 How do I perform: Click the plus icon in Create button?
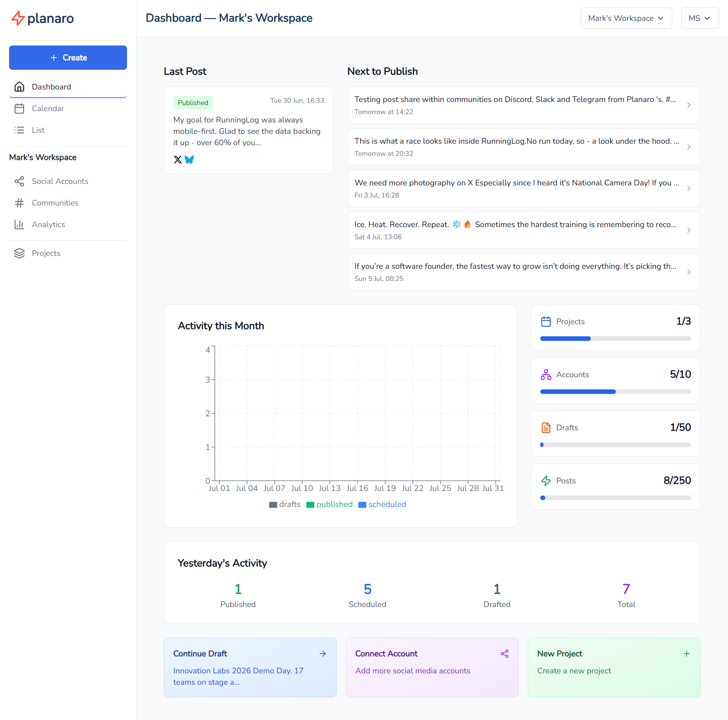coord(54,58)
